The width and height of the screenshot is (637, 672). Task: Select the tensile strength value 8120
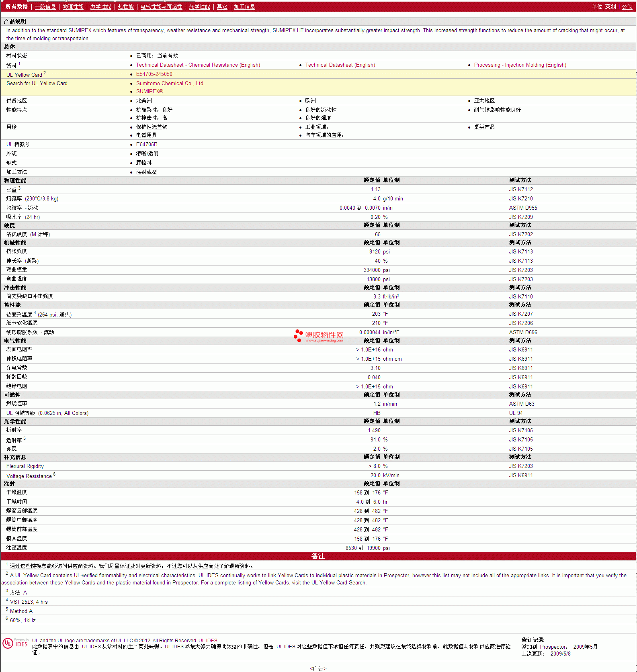tap(375, 251)
